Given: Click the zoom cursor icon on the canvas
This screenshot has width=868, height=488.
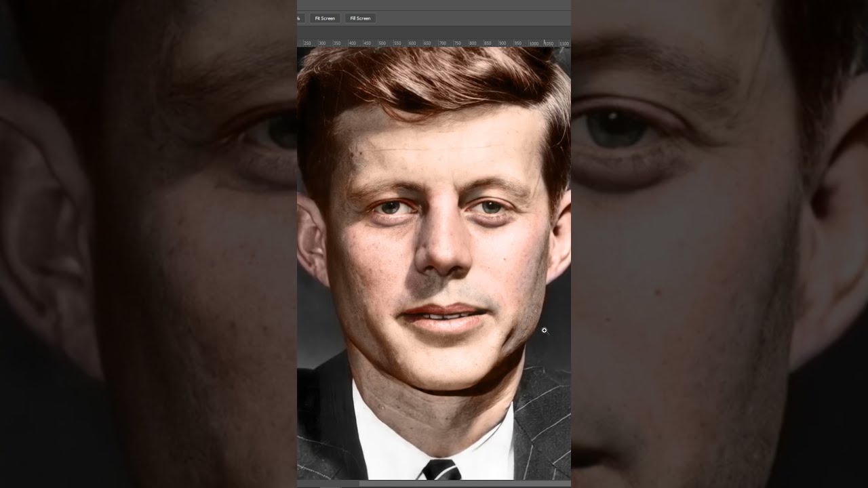Looking at the screenshot, I should pyautogui.click(x=545, y=330).
